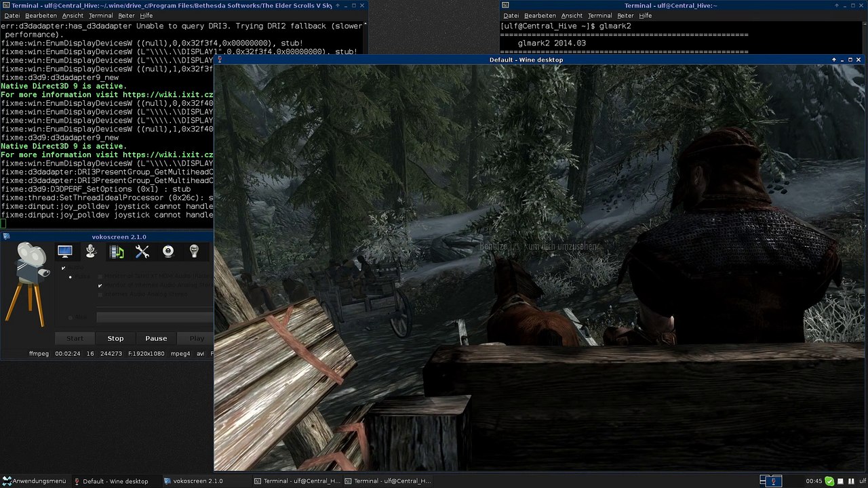Click the recording time 00:02:24 status
This screenshot has height=488, width=868.
68,354
